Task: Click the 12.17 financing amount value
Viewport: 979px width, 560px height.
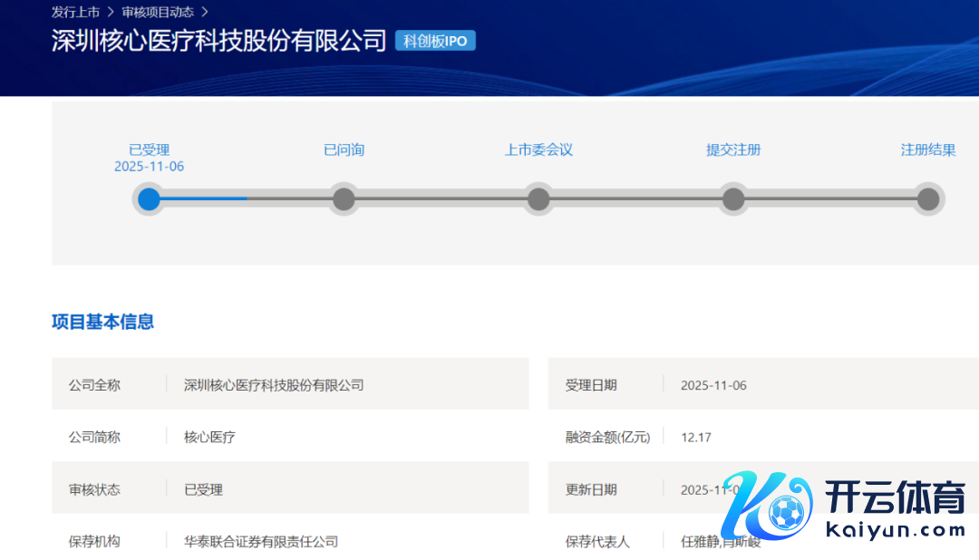Action: (695, 437)
